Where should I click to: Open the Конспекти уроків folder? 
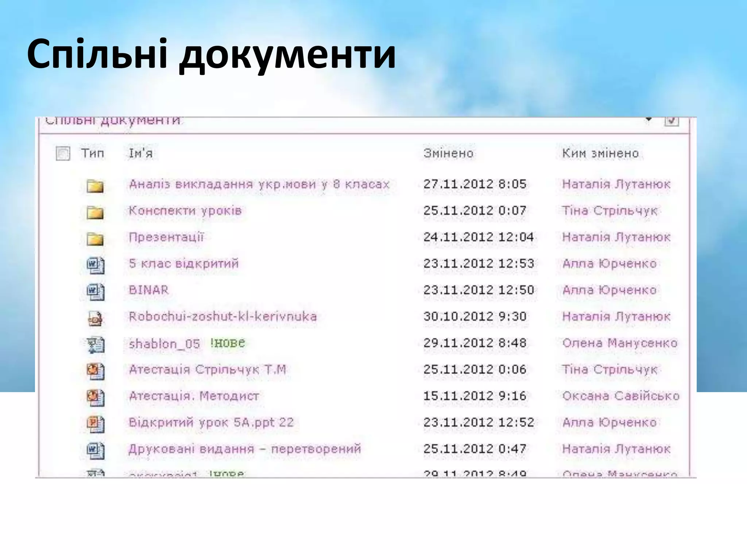185,211
